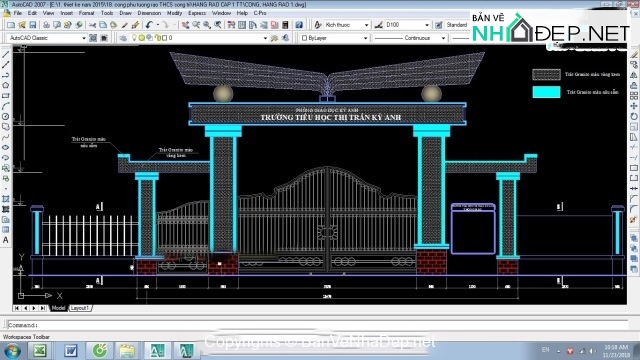The height and width of the screenshot is (360, 640).
Task: Select the Circle draw tool
Action: point(5,116)
